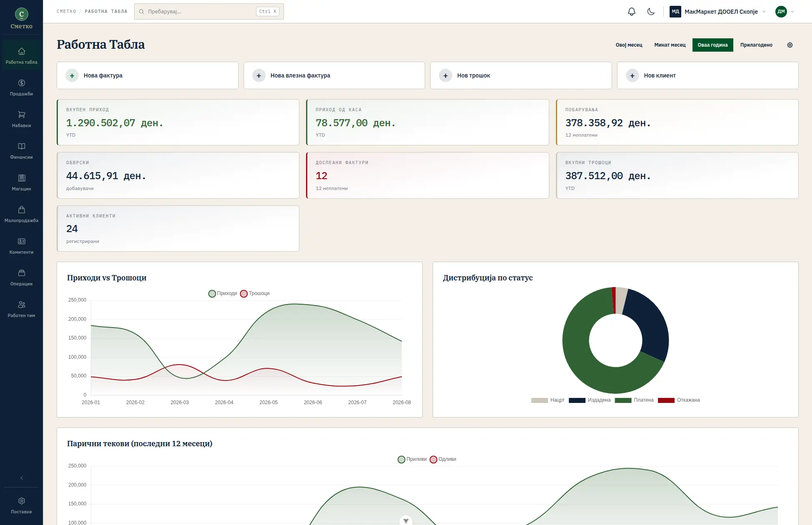812x525 pixels.
Task: Open Работен тим people icon
Action: [x=22, y=305]
